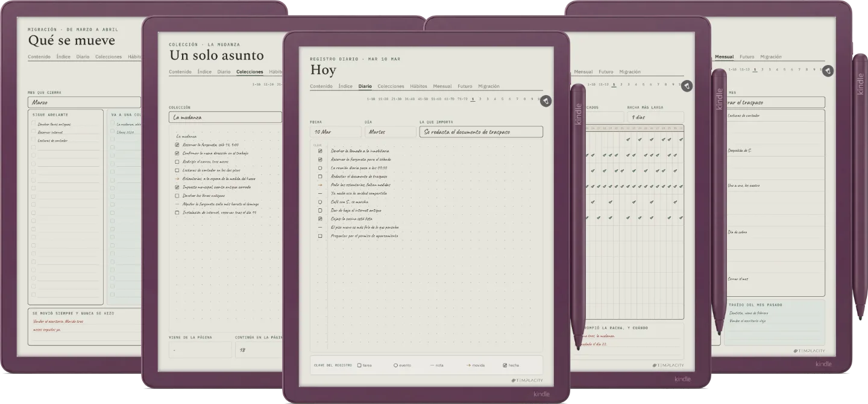The image size is (868, 404).
Task: Open the Migración tab on the Hoy page
Action: click(x=489, y=86)
